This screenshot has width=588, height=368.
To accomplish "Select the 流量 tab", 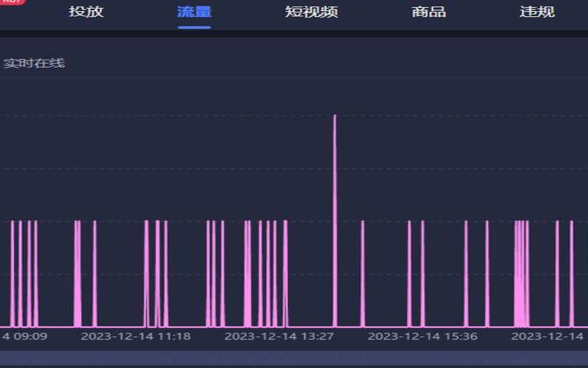I will 194,12.
